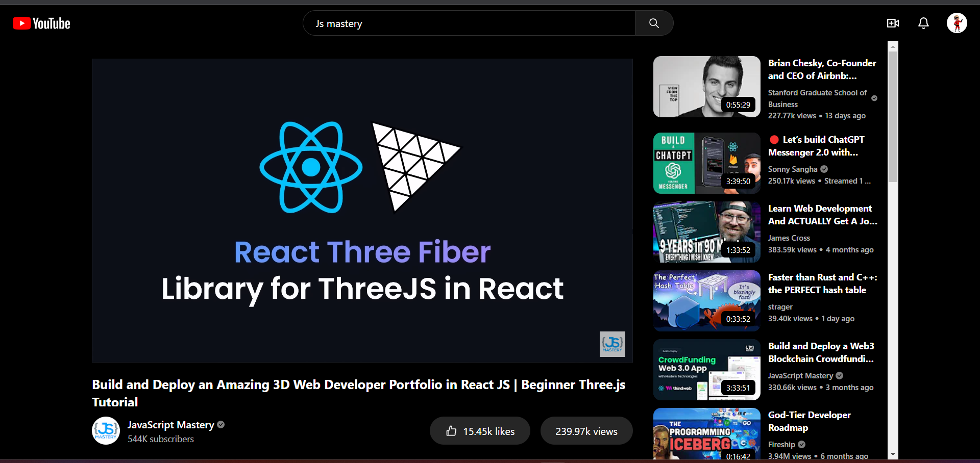This screenshot has width=980, height=463.
Task: Click the 15.45k likes button
Action: point(480,431)
